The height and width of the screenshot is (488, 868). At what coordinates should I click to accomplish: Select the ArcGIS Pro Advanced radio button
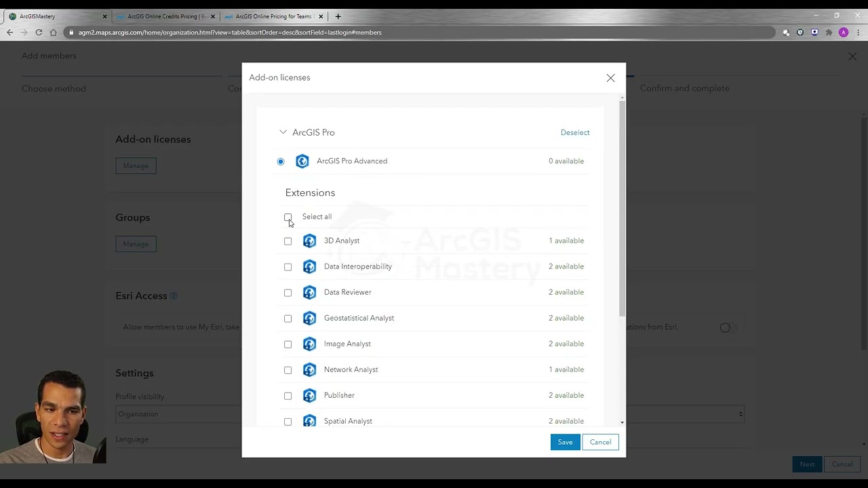[x=281, y=161]
